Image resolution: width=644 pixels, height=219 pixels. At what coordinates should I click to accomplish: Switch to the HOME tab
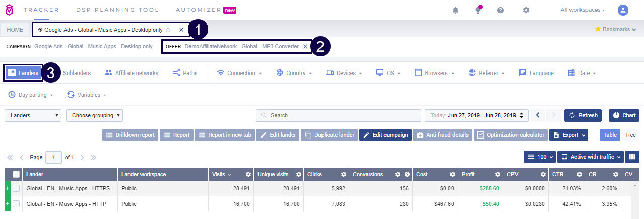coord(15,30)
